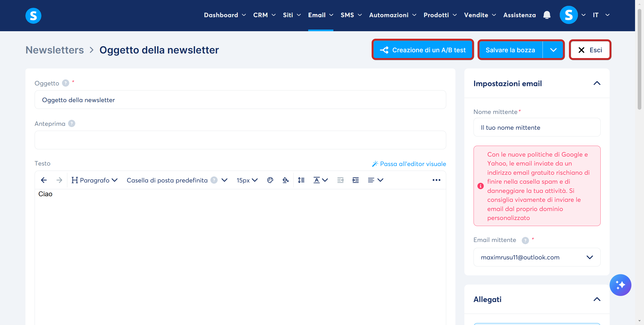The image size is (644, 325).
Task: Open the Email menu
Action: coord(321,15)
